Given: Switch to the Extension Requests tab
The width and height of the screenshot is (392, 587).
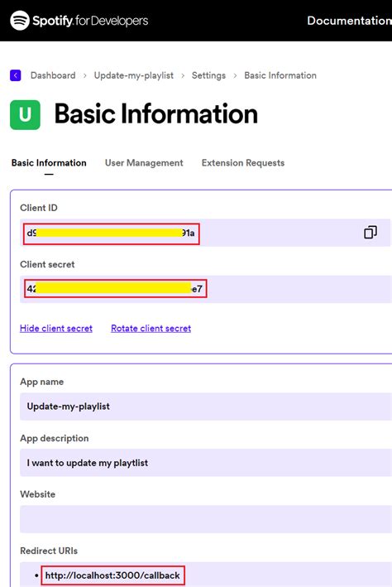Looking at the screenshot, I should pyautogui.click(x=243, y=163).
